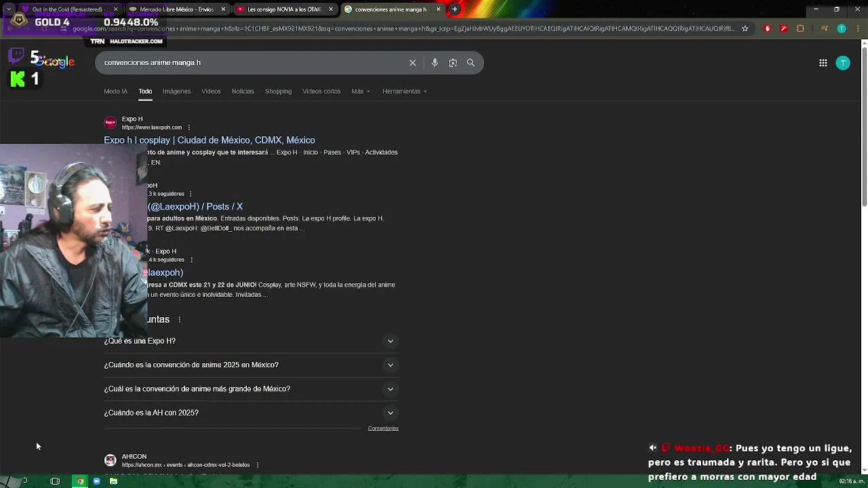The height and width of the screenshot is (488, 868).
Task: Switch to 'Les consigo NOVIA a los OTAKUS' tab
Action: pos(284,9)
